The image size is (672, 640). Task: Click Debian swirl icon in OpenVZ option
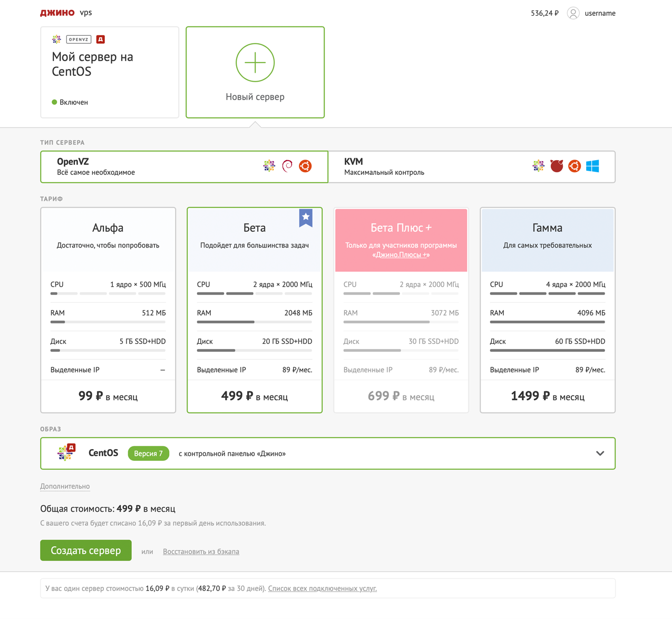point(287,166)
